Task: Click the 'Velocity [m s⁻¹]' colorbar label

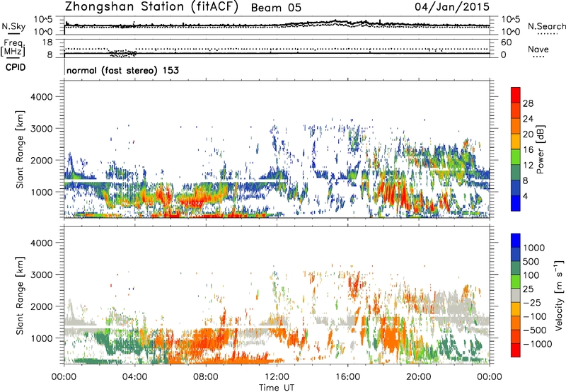Action: pos(559,295)
